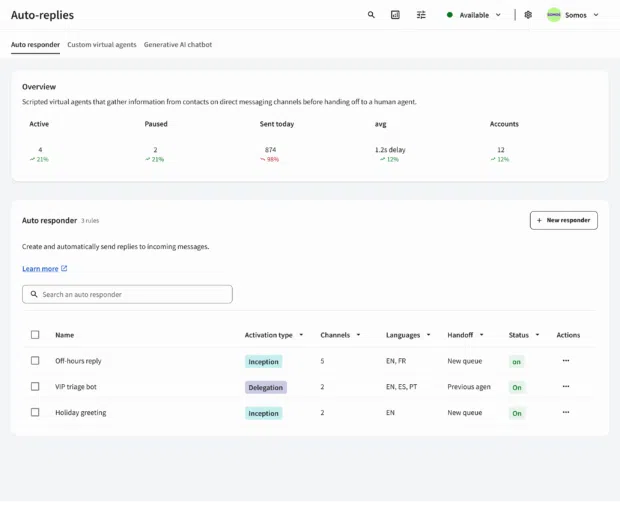Open actions menu for Holiday greeting
This screenshot has height=515, width=620.
click(x=566, y=412)
